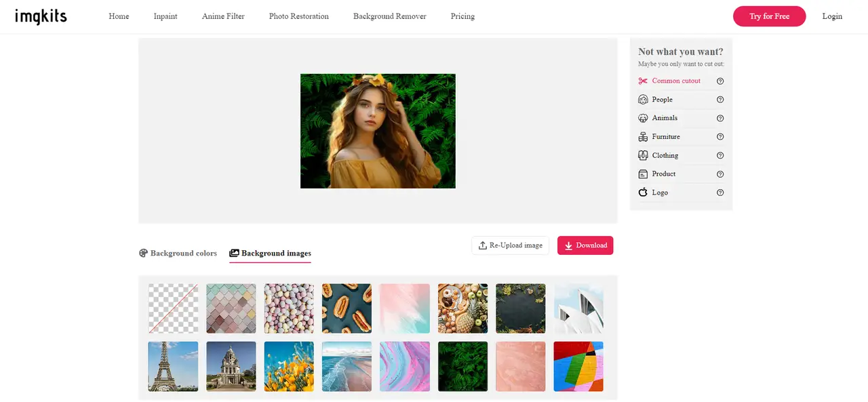Click the People cutout icon
868x402 pixels.
click(643, 100)
